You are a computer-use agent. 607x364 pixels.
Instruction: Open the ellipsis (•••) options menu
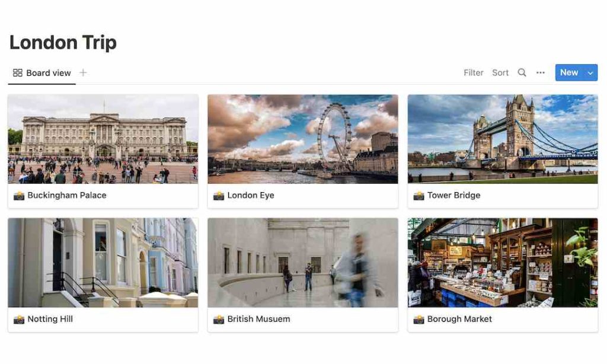point(541,72)
